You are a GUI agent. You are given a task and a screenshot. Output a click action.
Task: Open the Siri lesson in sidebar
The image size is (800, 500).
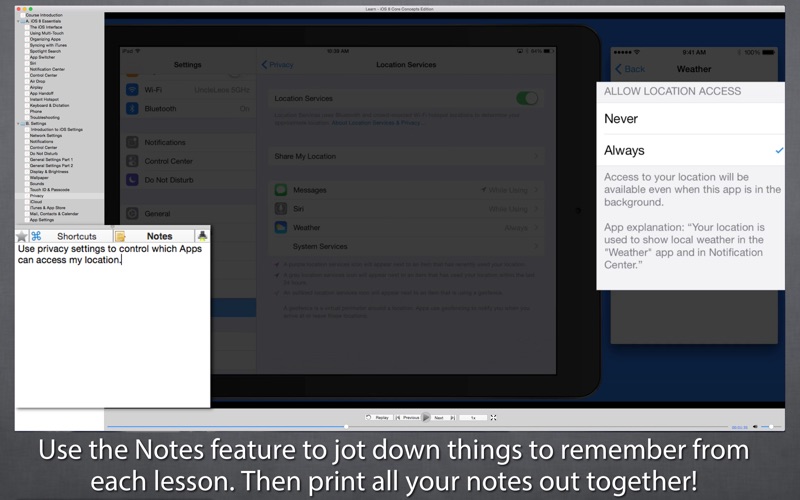tap(33, 63)
